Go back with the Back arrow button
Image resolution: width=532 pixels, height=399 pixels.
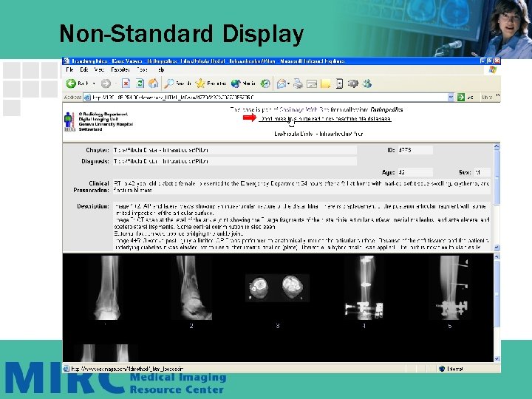[76, 83]
